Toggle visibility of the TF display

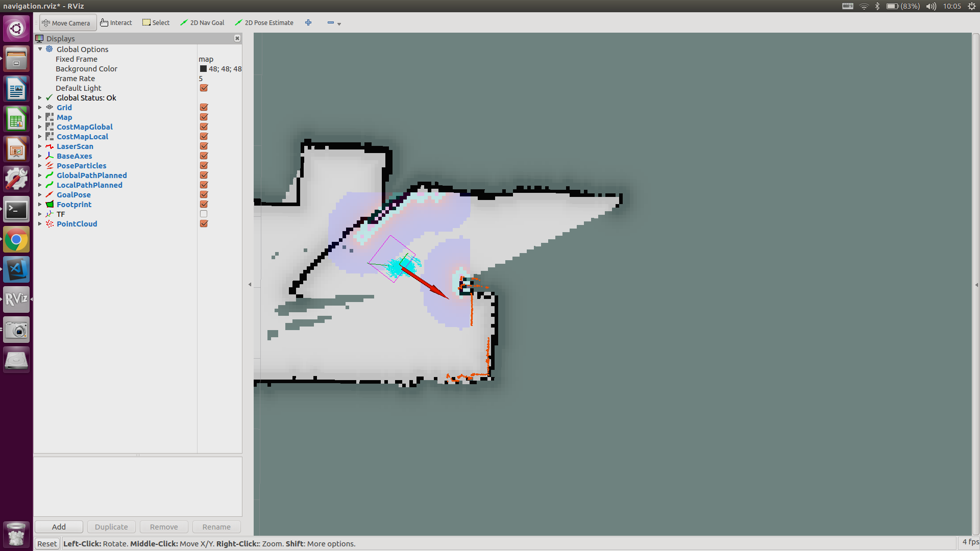point(204,214)
